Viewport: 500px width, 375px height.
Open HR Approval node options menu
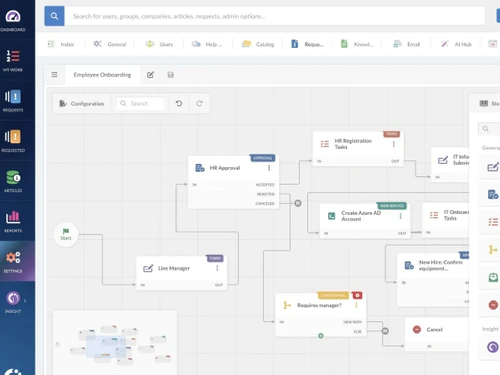tap(269, 168)
